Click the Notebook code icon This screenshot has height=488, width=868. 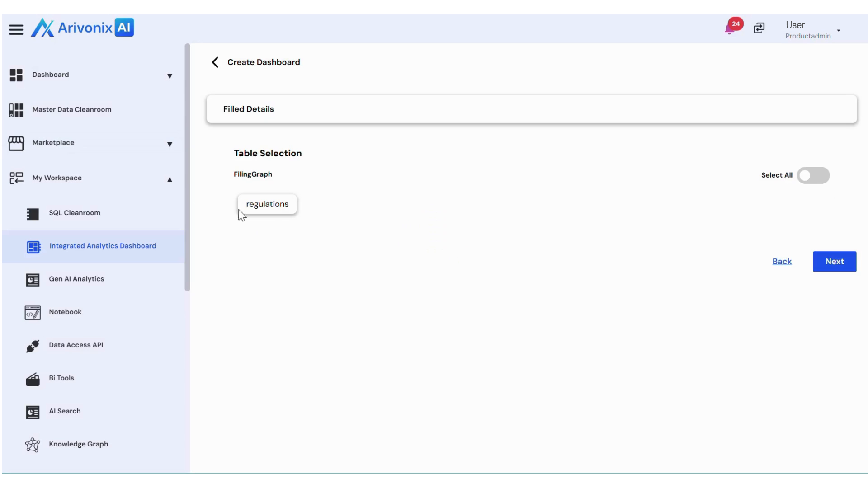(x=33, y=313)
